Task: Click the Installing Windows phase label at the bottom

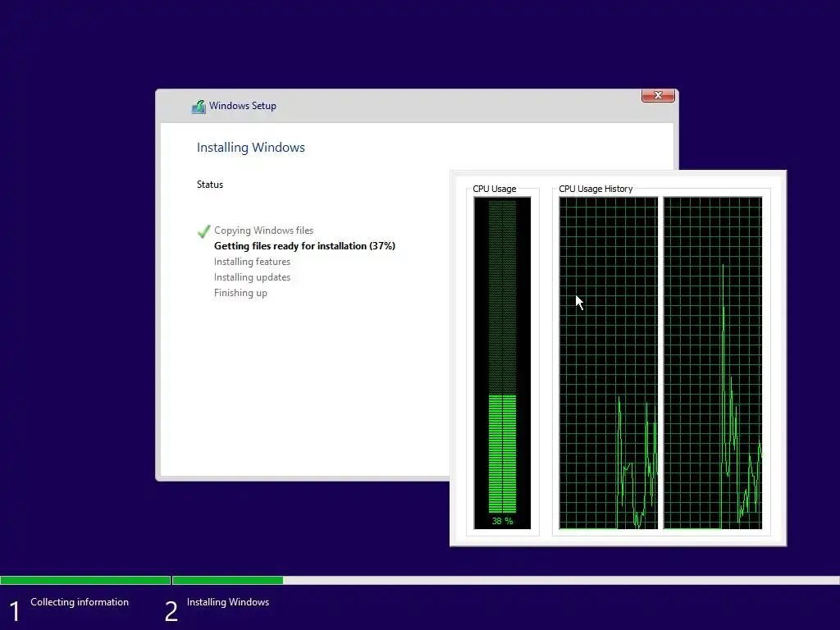Action: [x=228, y=602]
